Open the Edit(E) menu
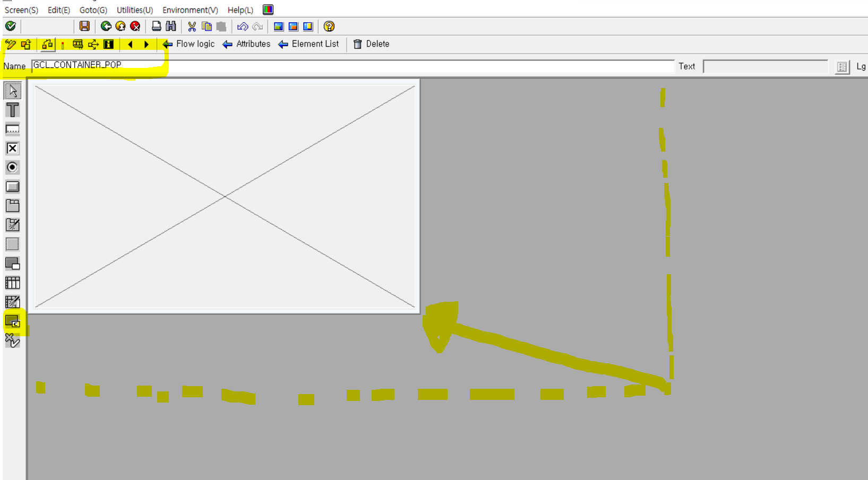The width and height of the screenshot is (868, 480). 58,10
